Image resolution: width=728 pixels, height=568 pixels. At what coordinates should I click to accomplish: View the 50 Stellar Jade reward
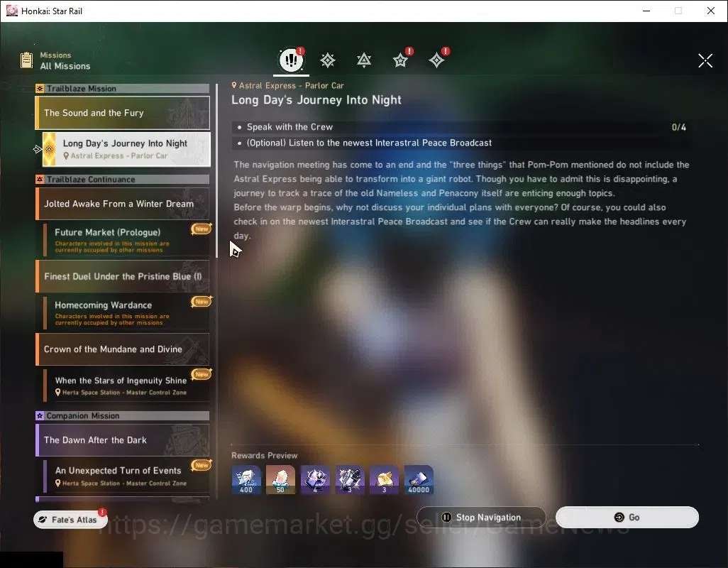coord(280,480)
